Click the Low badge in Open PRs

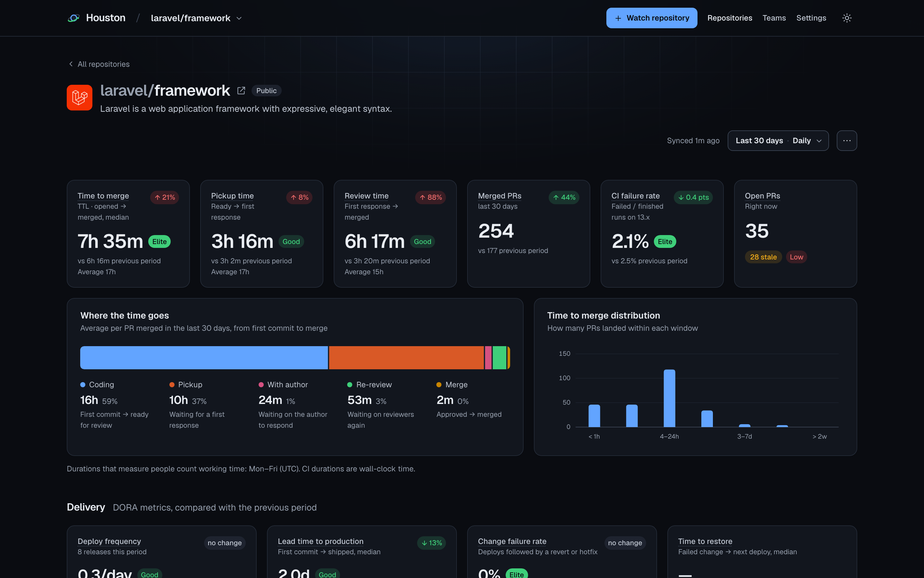click(796, 257)
